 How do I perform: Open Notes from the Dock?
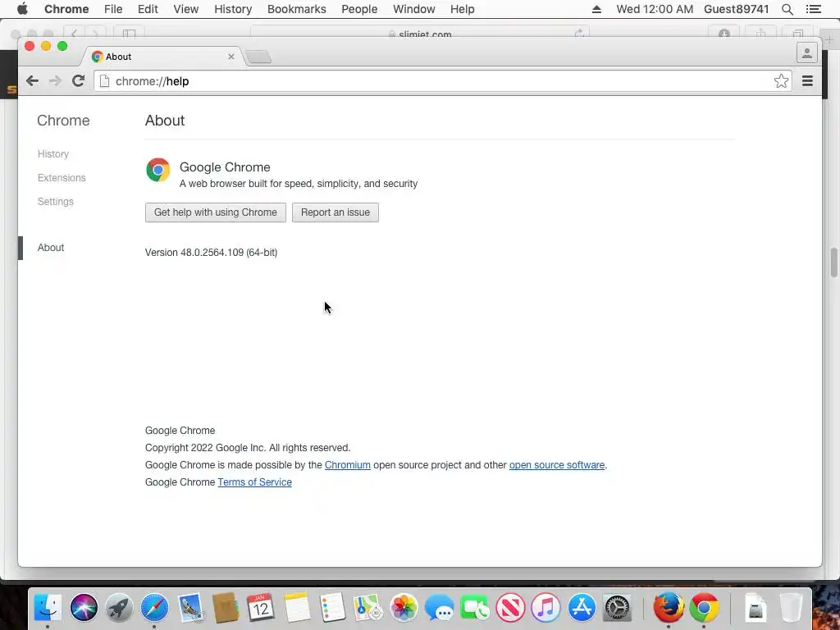pos(297,608)
